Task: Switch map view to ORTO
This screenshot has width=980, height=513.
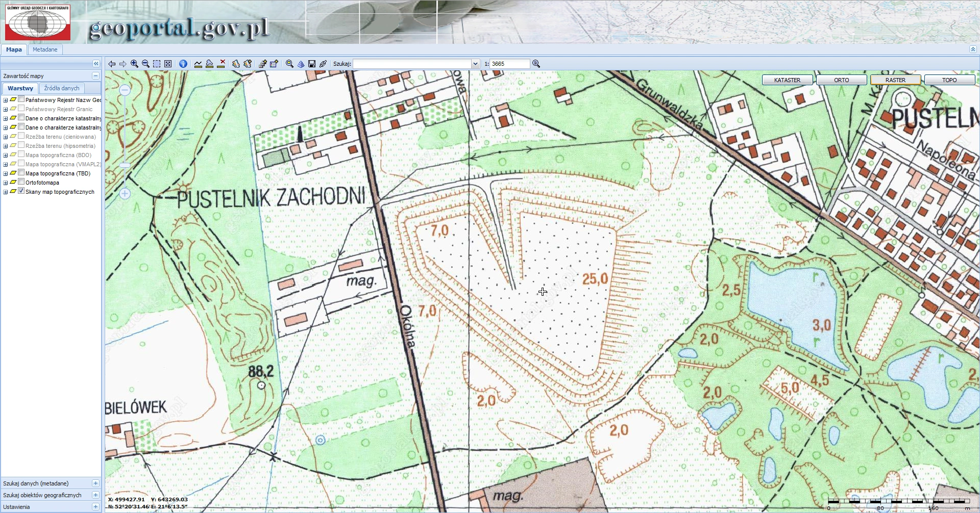Action: [x=842, y=80]
